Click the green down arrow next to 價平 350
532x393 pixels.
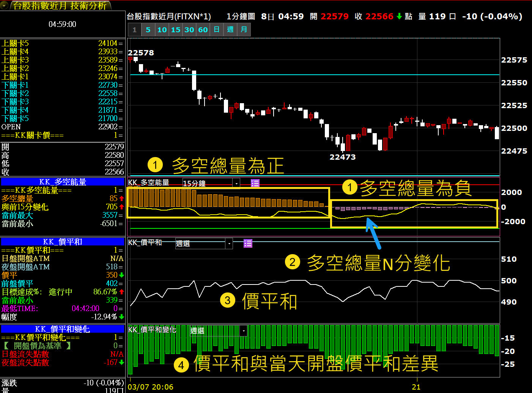tap(121, 275)
